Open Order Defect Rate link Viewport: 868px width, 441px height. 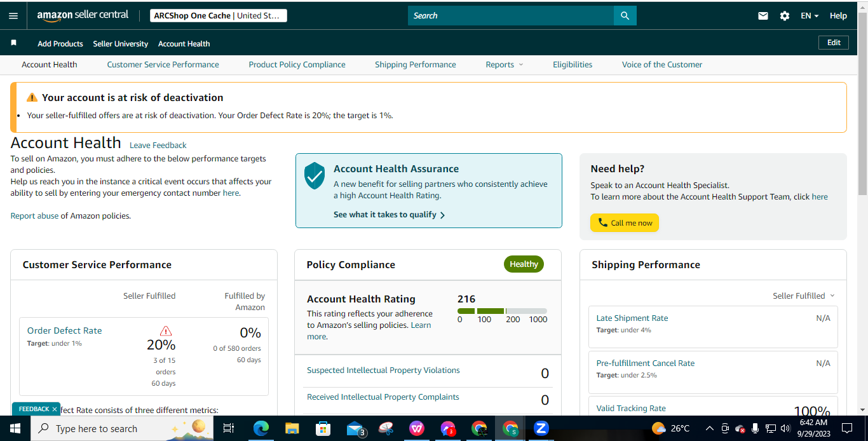point(64,331)
